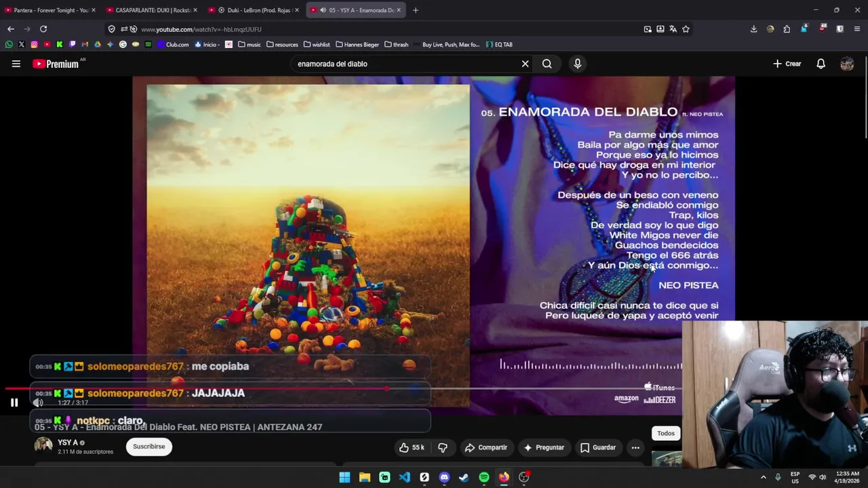Image resolution: width=868 pixels, height=488 pixels.
Task: Open the YouTube guide hamburger menu
Action: tap(16, 64)
